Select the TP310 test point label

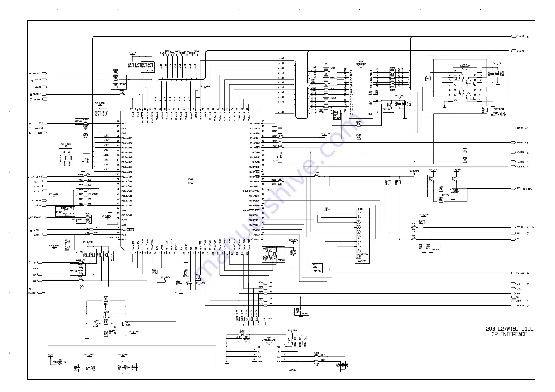(281, 155)
